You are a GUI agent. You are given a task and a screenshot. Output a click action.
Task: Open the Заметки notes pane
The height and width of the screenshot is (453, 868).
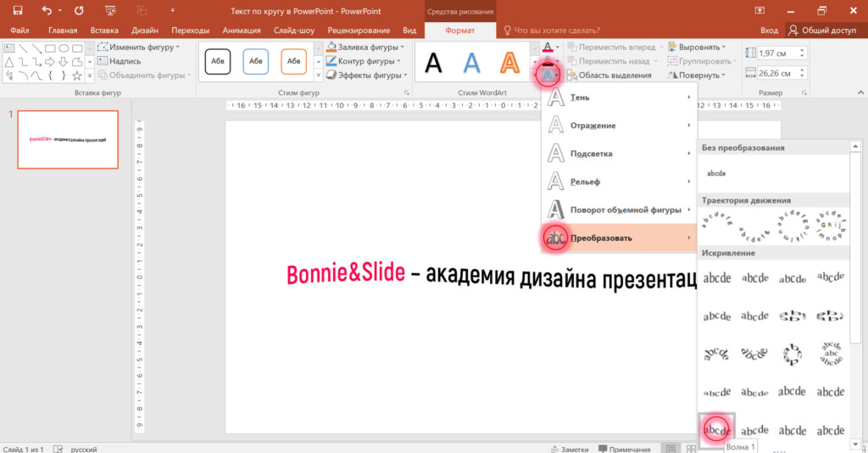570,449
